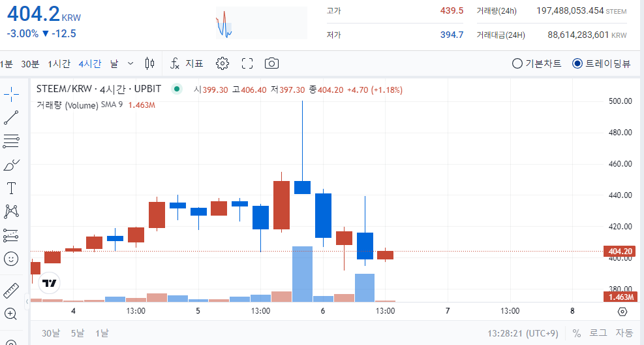Toggle the 로그 logarithmic scale

point(598,333)
